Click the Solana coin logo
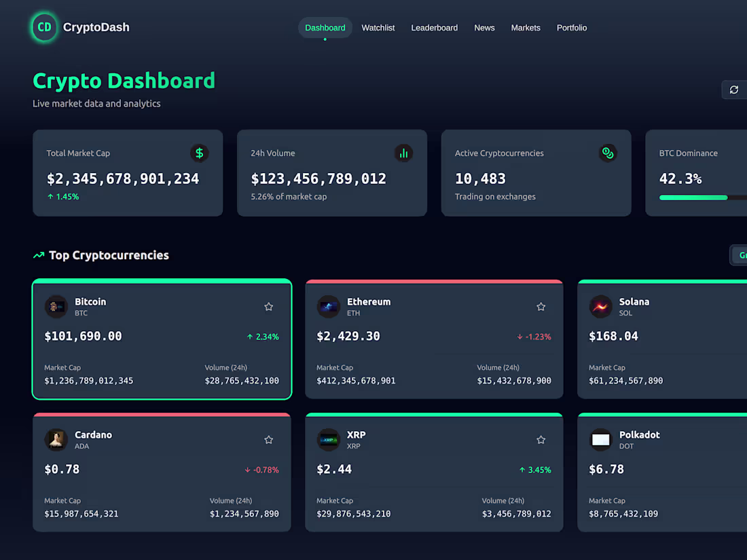Viewport: 747px width, 560px height. click(x=601, y=307)
